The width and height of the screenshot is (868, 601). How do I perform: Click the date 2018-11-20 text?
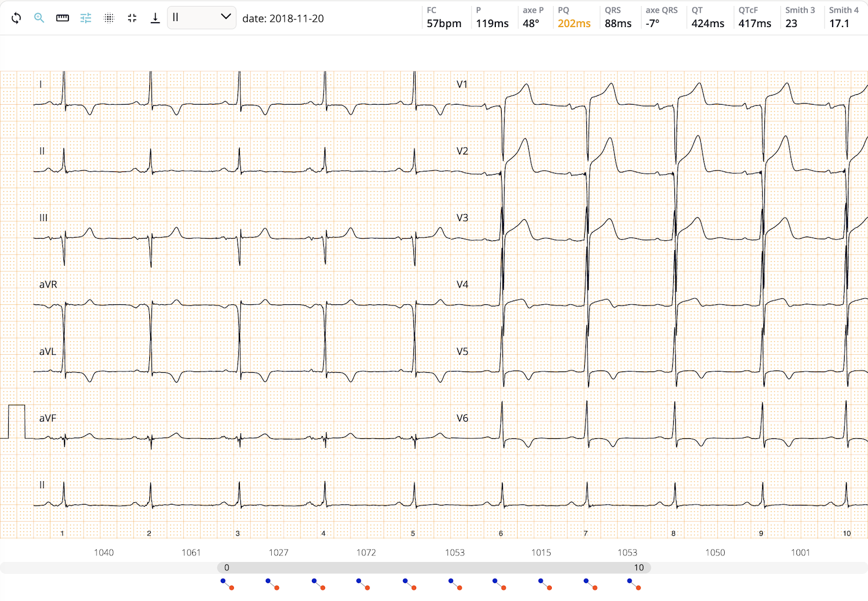[283, 18]
